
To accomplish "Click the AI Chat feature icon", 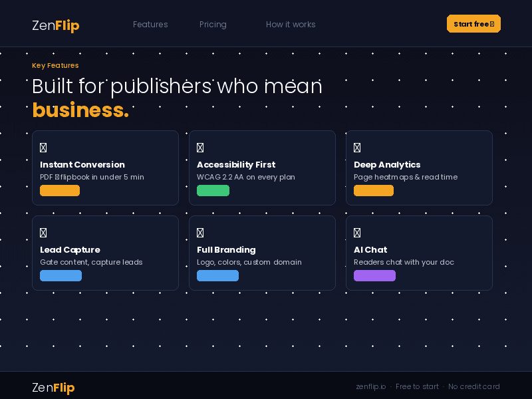I will [357, 232].
